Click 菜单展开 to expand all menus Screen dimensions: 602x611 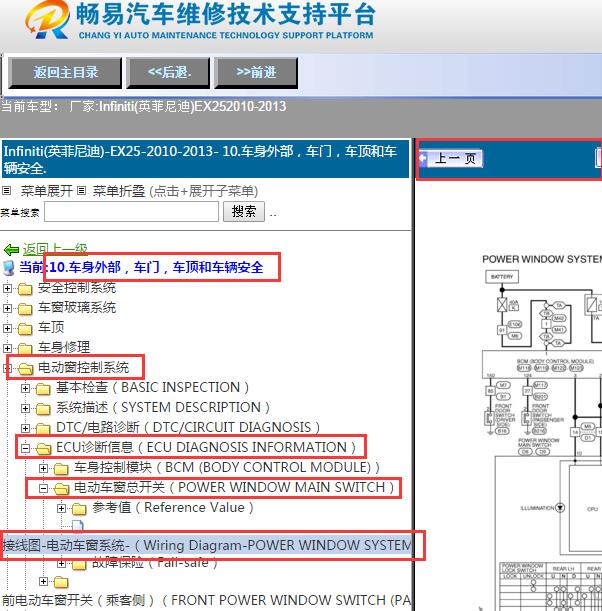47,191
